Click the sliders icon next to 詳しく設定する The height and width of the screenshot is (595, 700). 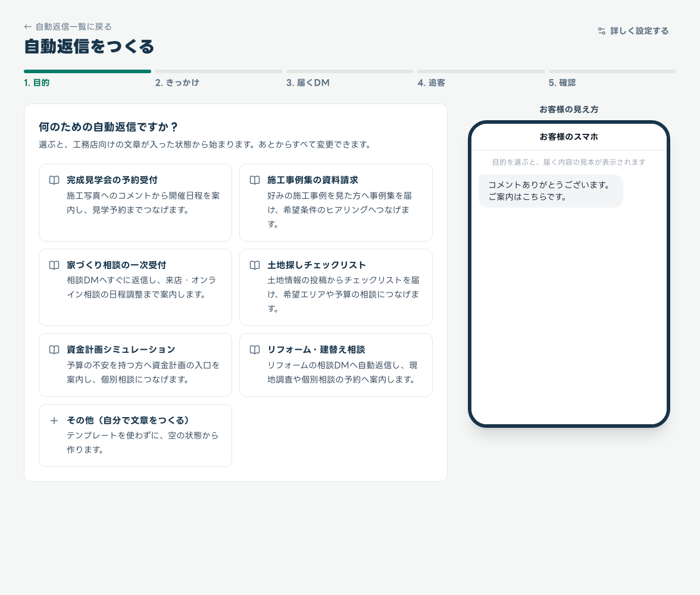(x=602, y=31)
